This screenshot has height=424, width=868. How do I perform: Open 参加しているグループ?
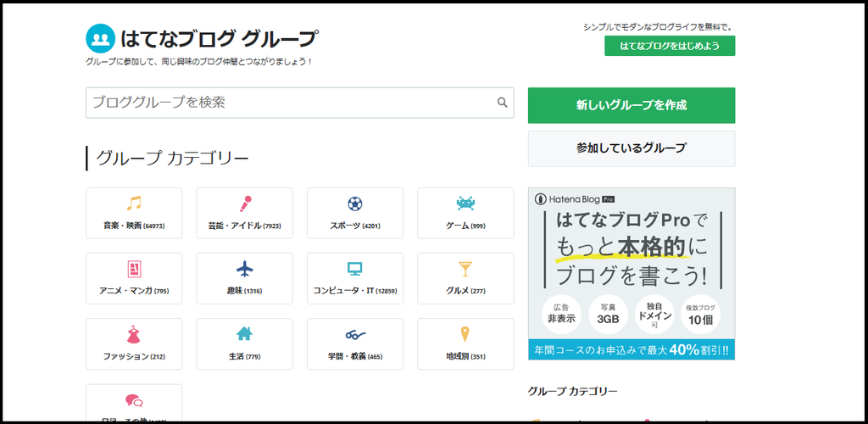click(632, 148)
